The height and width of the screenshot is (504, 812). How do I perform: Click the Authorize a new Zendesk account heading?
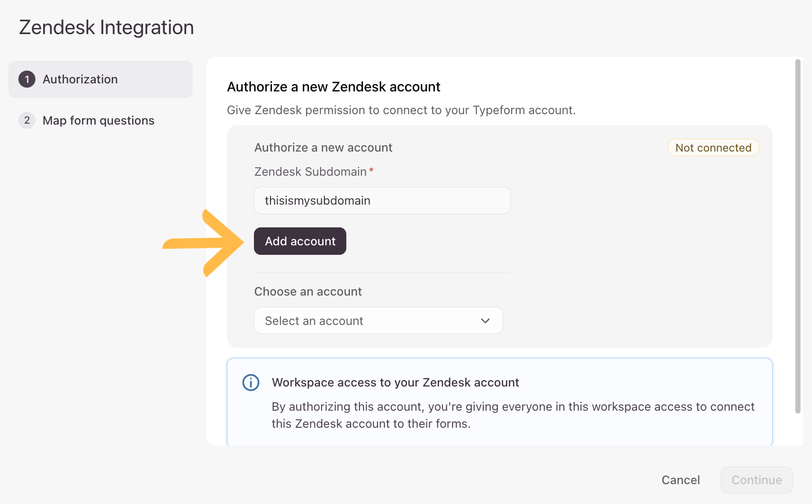(x=334, y=87)
